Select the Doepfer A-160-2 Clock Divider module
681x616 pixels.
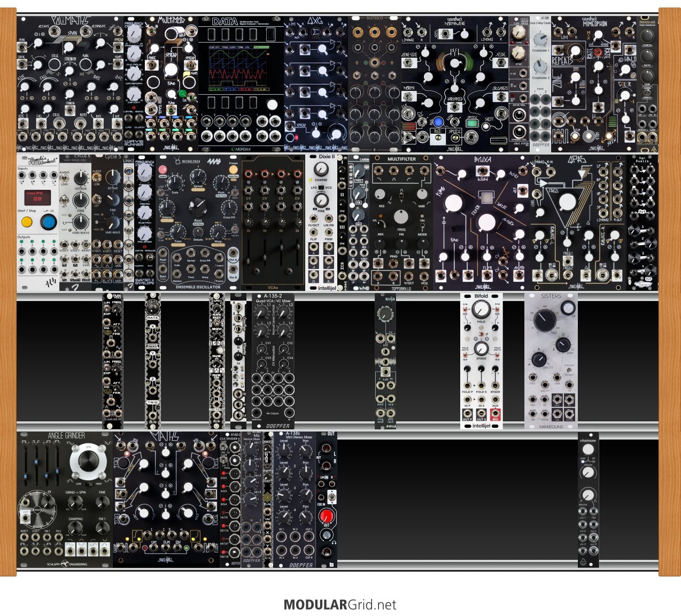(230, 500)
